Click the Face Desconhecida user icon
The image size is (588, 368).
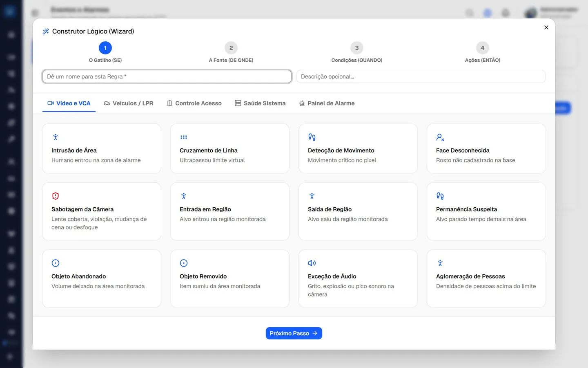pyautogui.click(x=440, y=137)
